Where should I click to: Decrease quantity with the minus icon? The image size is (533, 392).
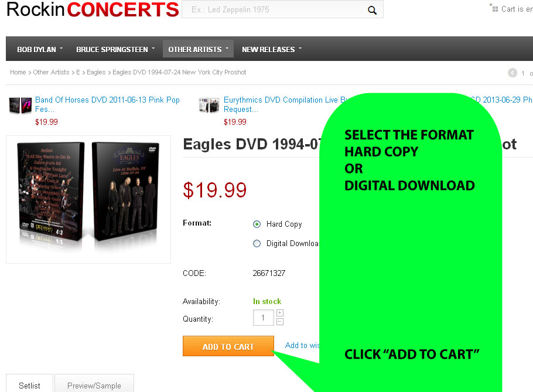pyautogui.click(x=280, y=322)
